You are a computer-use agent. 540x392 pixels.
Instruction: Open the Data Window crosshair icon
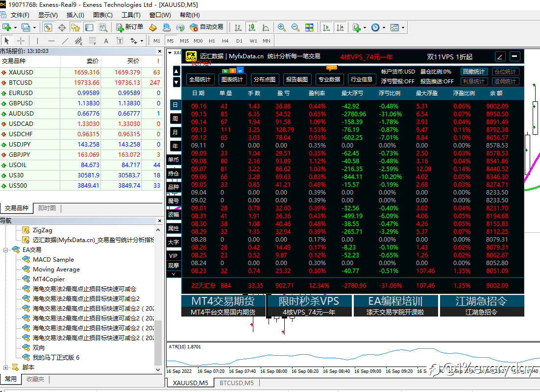pyautogui.click(x=62, y=27)
